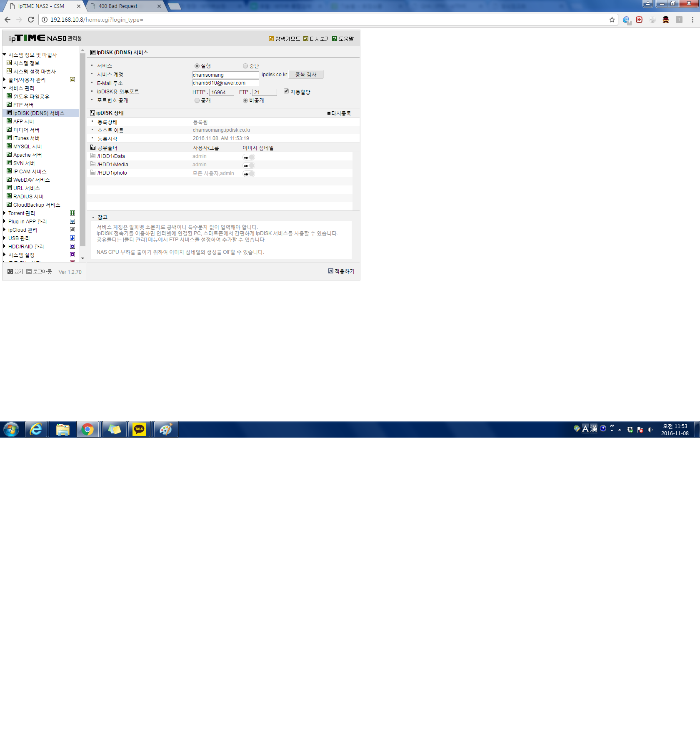Toggle thumbnail switch for /HDD1/Media
This screenshot has width=700, height=731.
pos(249,165)
